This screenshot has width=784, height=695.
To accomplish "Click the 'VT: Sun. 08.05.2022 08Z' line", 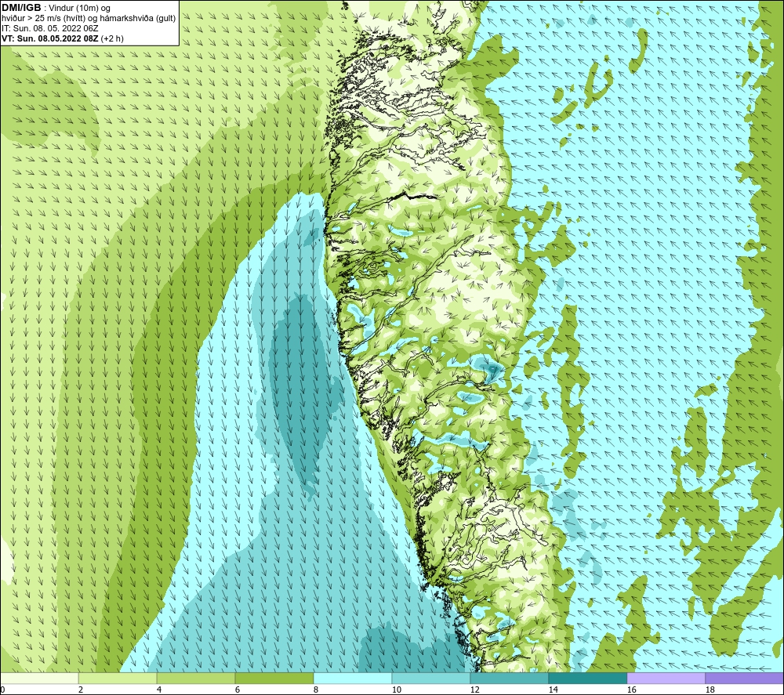I will pyautogui.click(x=50, y=38).
